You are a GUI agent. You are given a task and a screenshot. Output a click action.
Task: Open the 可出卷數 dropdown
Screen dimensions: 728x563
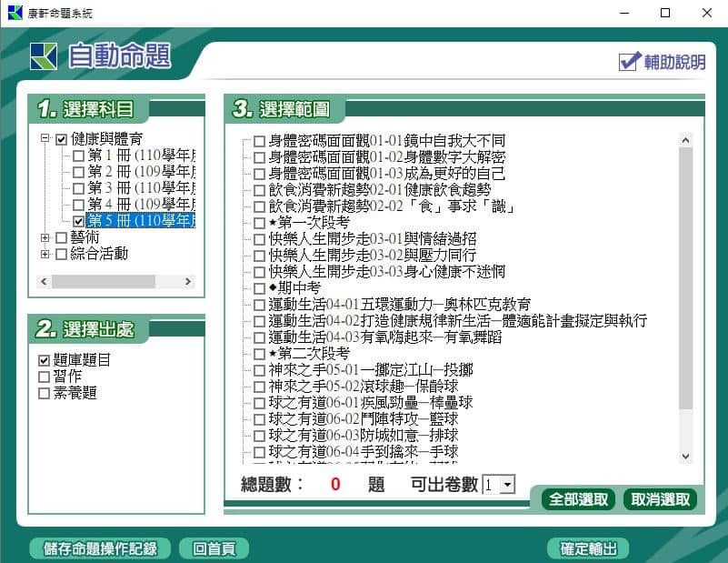[508, 485]
